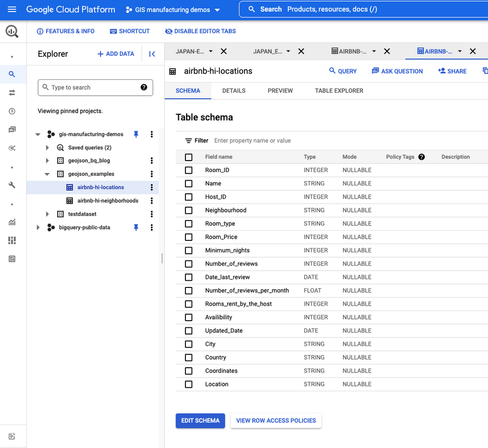The height and width of the screenshot is (448, 488).
Task: Open Data transfers icon in sidebar
Action: click(x=12, y=93)
